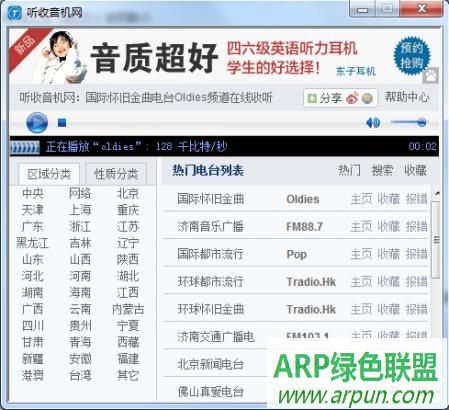Select region 浙江
This screenshot has width=449, height=410.
pyautogui.click(x=80, y=227)
